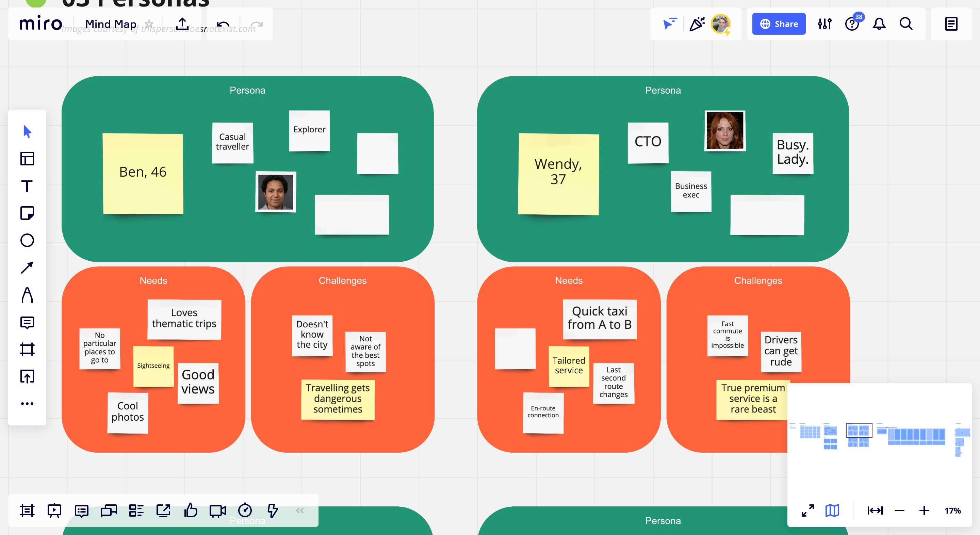
Task: Click the Upload tool icon
Action: point(27,376)
